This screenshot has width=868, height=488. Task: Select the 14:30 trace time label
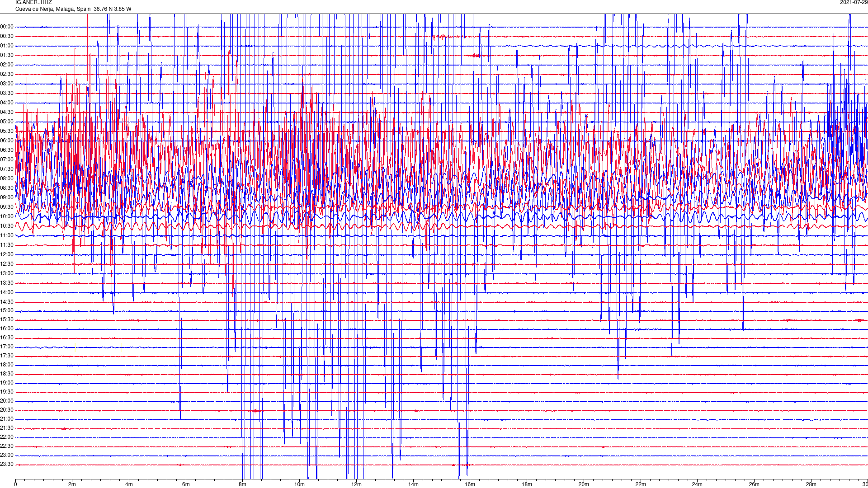7,302
